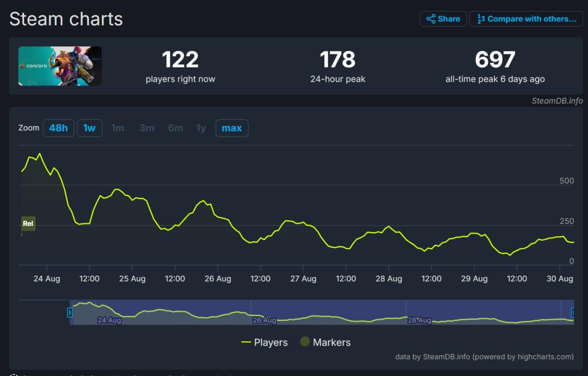Viewport: 588px width, 376px height.
Task: Show the max zoom range
Action: click(232, 128)
